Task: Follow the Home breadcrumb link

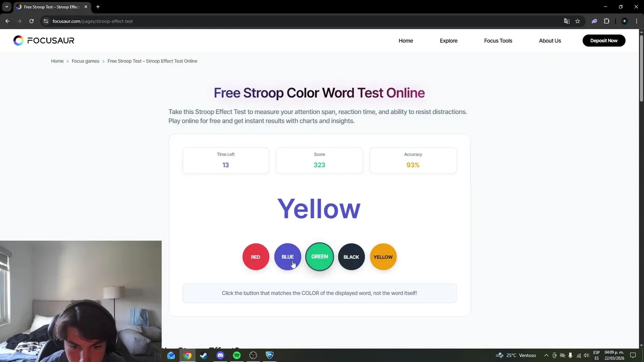Action: [57, 61]
